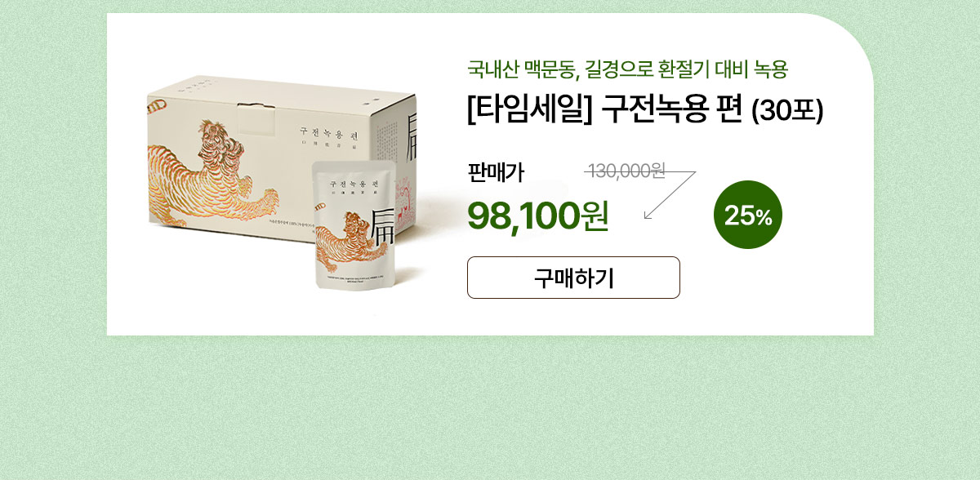Click the green 25% discount badge
The width and height of the screenshot is (980, 480).
pos(748,215)
